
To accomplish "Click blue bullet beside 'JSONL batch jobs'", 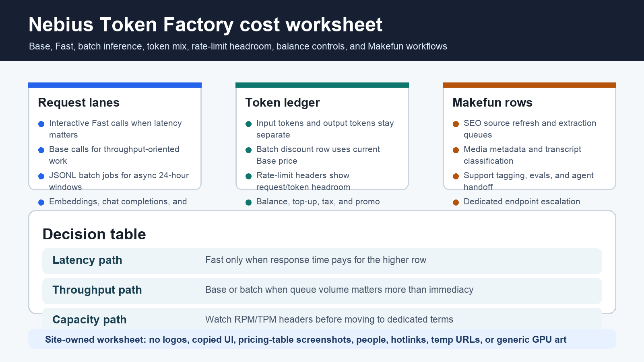I will coord(41,176).
